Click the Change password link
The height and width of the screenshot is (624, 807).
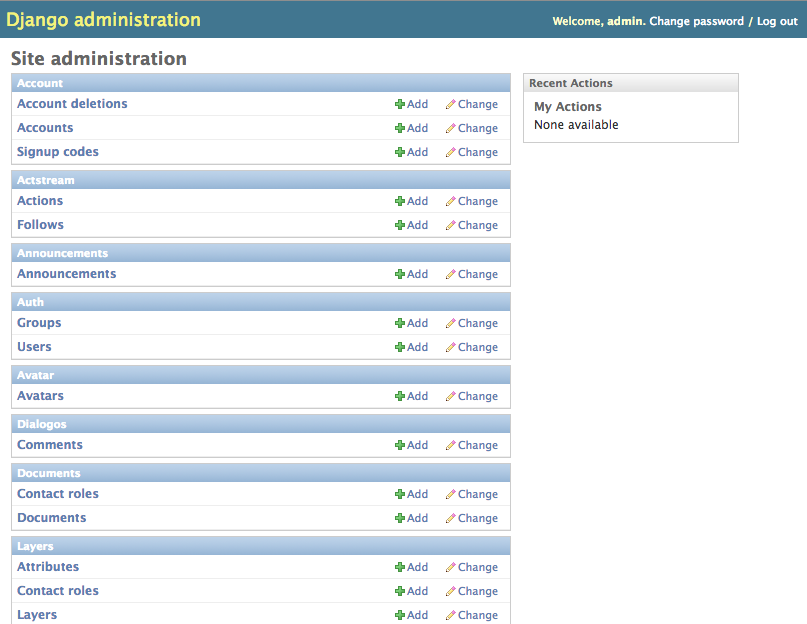tap(696, 21)
